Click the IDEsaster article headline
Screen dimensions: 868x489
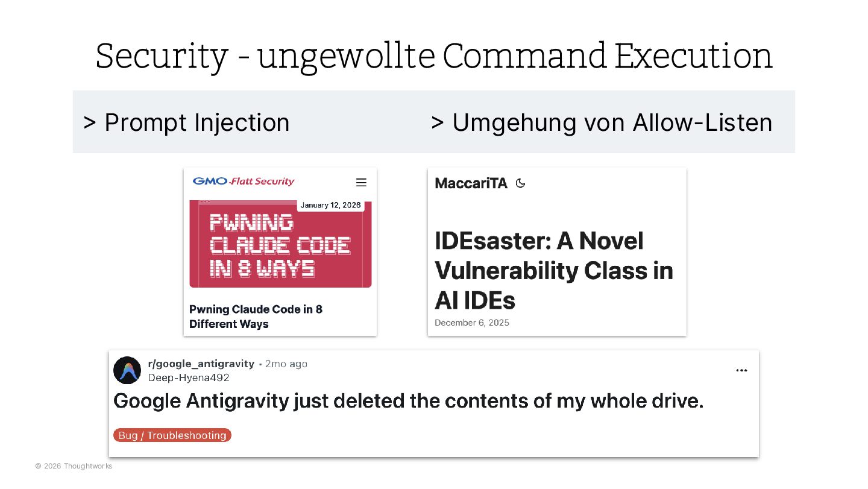click(x=553, y=270)
